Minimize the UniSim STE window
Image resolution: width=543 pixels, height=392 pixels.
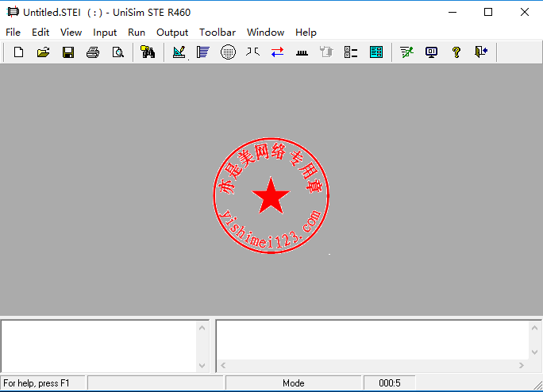(x=452, y=12)
